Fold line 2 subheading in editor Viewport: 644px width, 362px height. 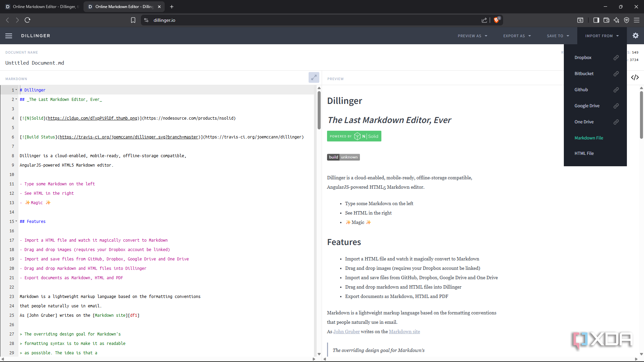[x=16, y=99]
